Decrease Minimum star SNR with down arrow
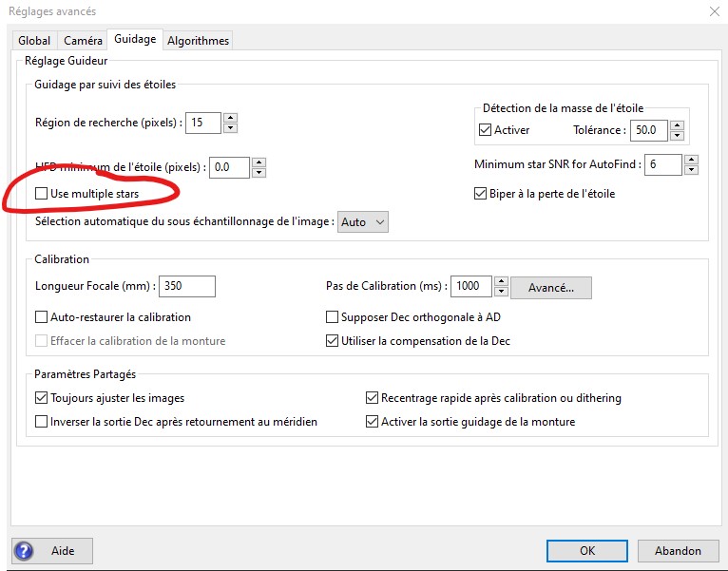This screenshot has height=571, width=728. point(691,170)
